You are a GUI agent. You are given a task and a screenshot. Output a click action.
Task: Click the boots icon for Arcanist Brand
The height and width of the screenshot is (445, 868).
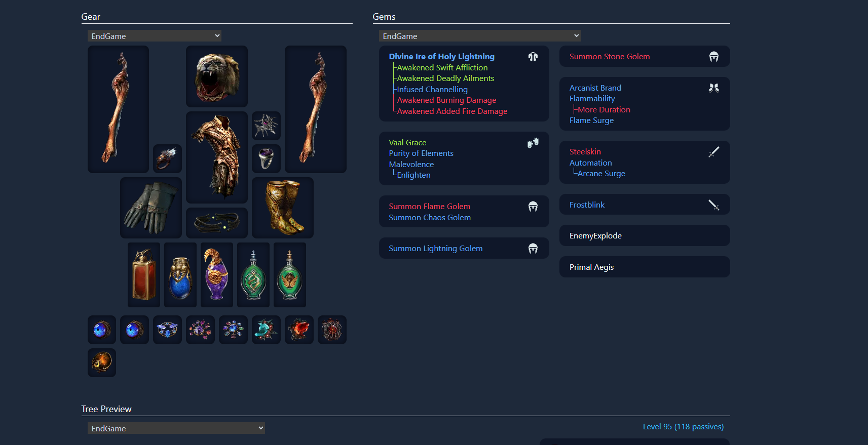coord(714,88)
